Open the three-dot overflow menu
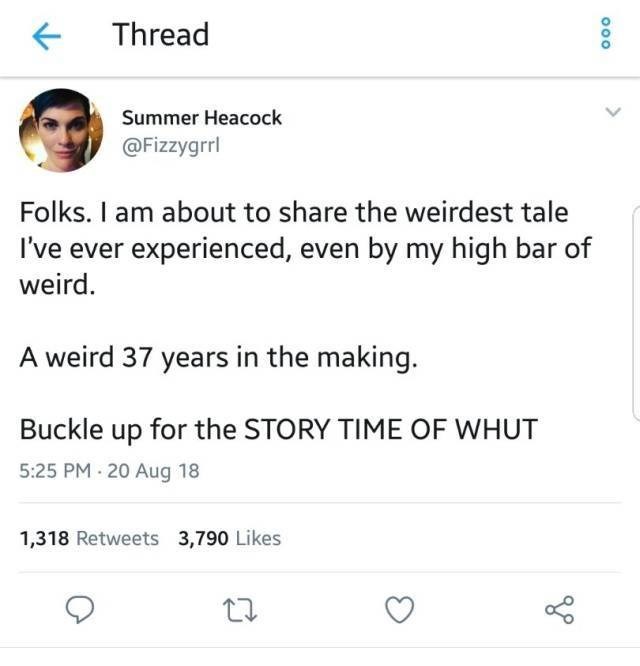The image size is (640, 666). 603,36
